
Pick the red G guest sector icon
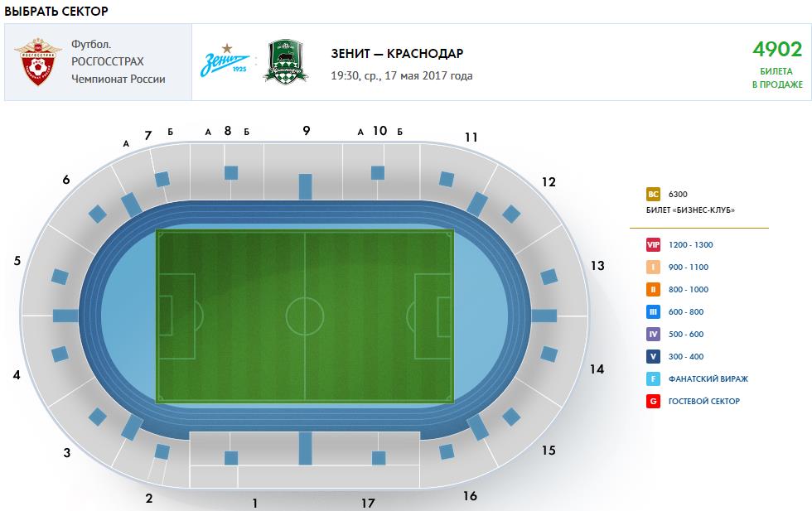pyautogui.click(x=653, y=401)
